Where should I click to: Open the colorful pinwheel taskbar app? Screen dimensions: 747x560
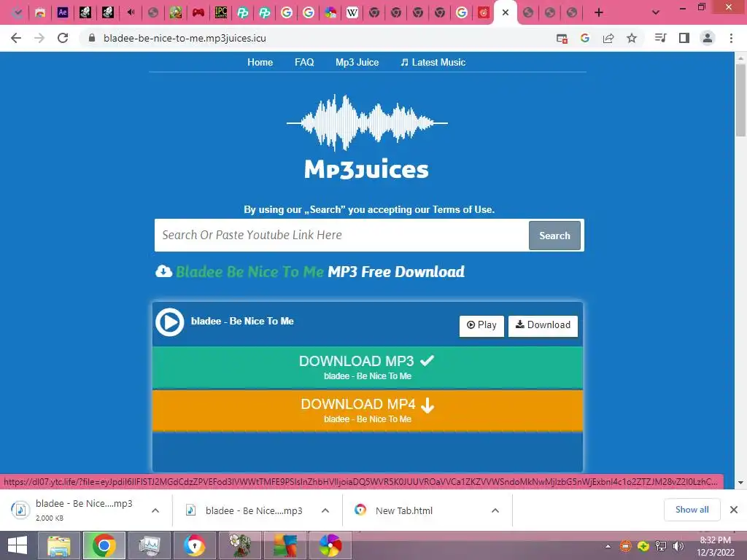pos(330,545)
